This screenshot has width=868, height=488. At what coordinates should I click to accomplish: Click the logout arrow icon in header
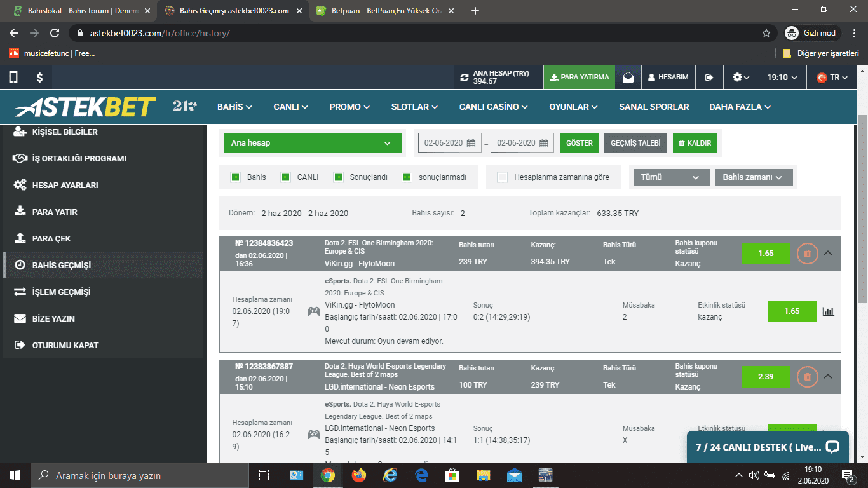tap(709, 77)
